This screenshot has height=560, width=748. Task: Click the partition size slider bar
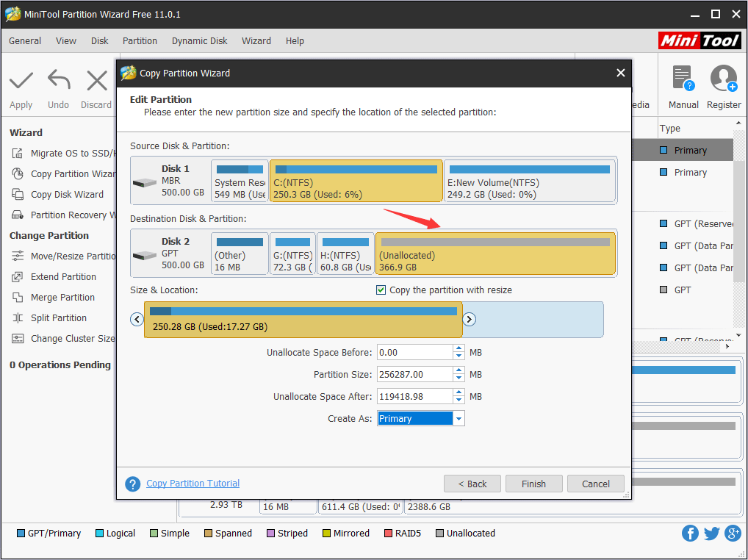303,319
